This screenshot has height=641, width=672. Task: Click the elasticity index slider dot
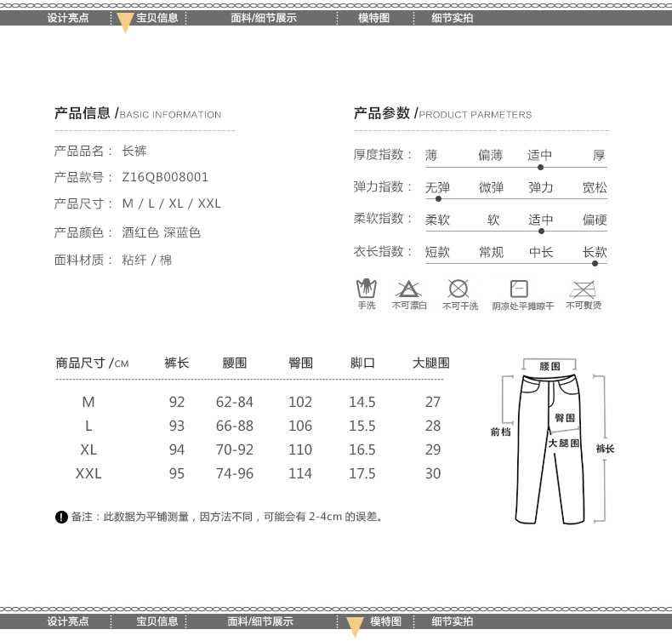point(438,198)
